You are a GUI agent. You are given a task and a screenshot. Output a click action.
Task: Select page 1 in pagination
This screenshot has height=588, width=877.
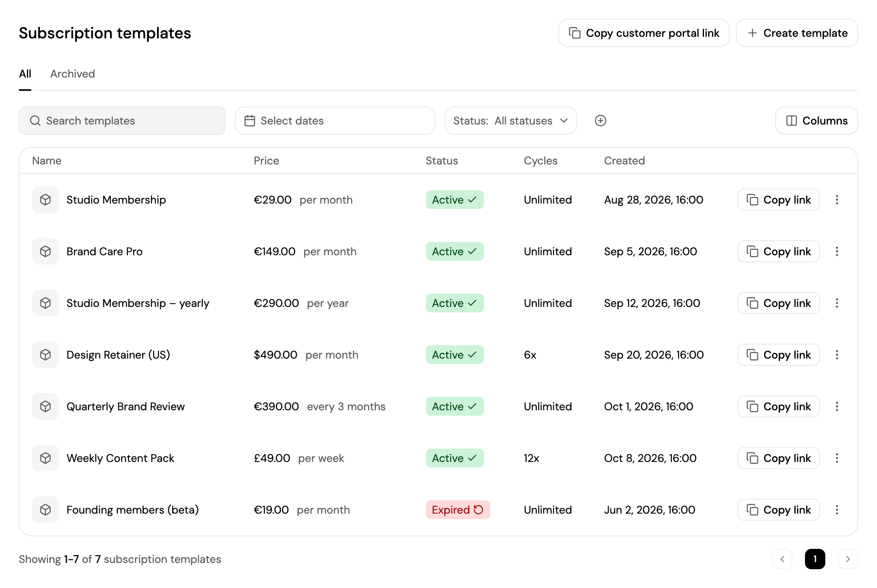click(815, 559)
